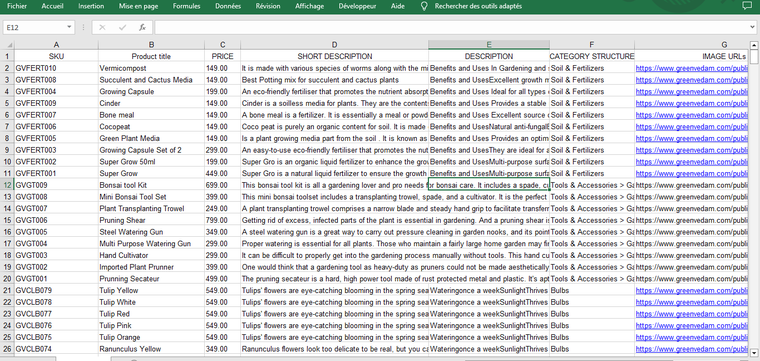The height and width of the screenshot is (361, 760).
Task: Open image URL link for Bone meal row
Action: pyautogui.click(x=692, y=115)
